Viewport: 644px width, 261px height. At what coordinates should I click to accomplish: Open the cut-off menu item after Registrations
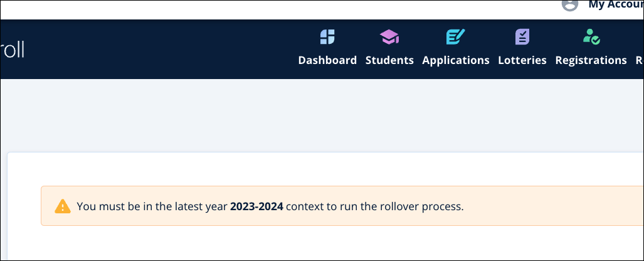click(x=639, y=60)
